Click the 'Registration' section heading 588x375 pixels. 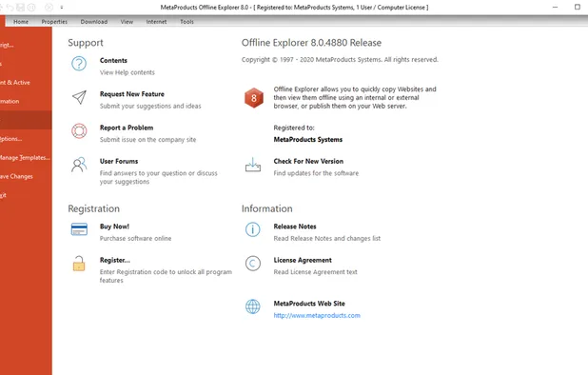[94, 208]
